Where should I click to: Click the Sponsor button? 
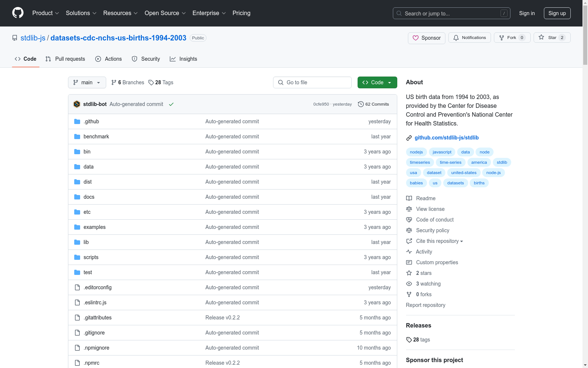[426, 38]
